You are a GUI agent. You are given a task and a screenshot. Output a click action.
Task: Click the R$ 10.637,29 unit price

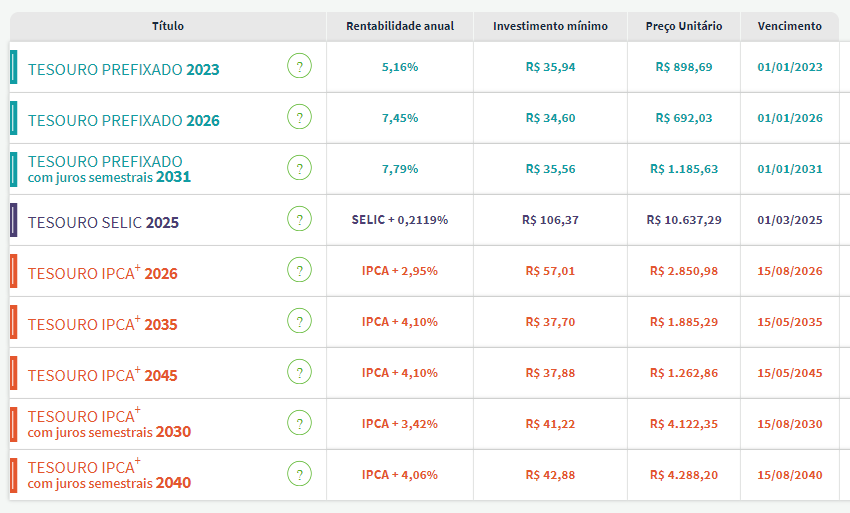tap(684, 220)
